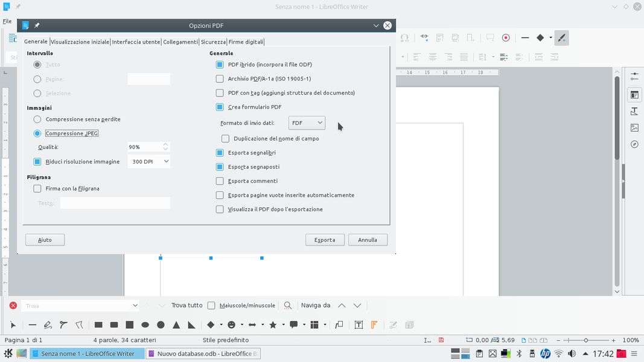644x362 pixels.
Task: Open the Visualizzazione iniziale tab
Action: (80, 42)
